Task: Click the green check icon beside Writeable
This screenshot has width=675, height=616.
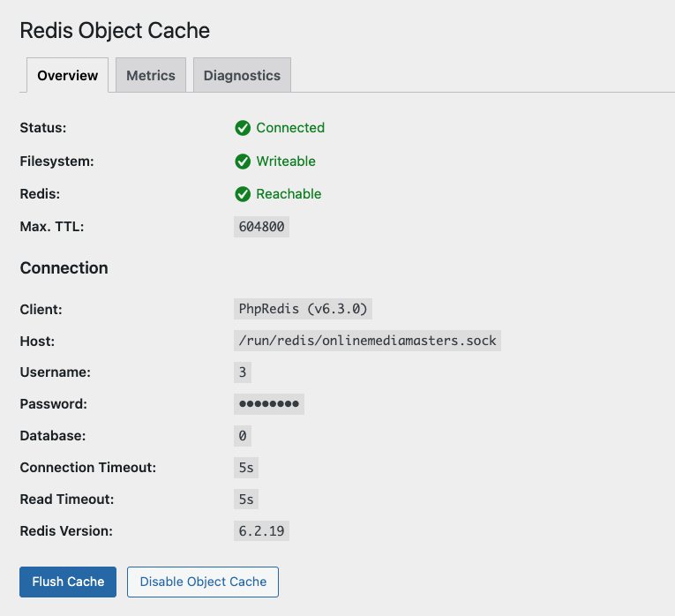Action: click(x=243, y=162)
